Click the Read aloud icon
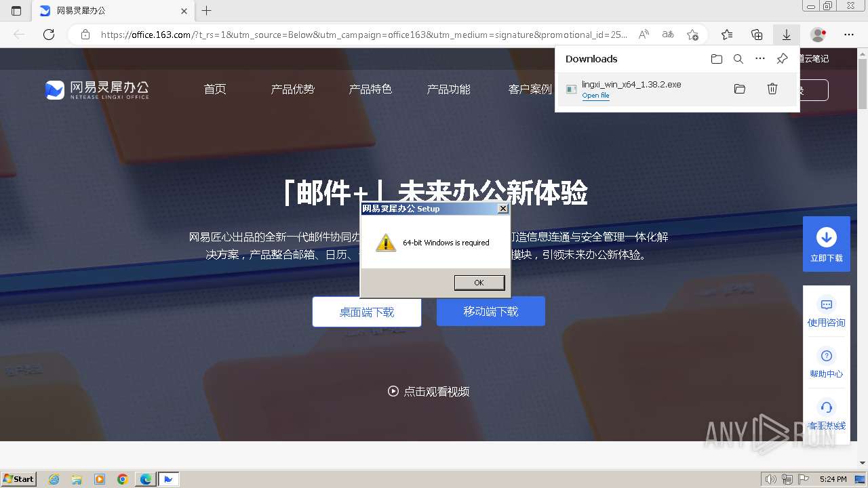Screen dimensions: 868x488 (x=644, y=35)
